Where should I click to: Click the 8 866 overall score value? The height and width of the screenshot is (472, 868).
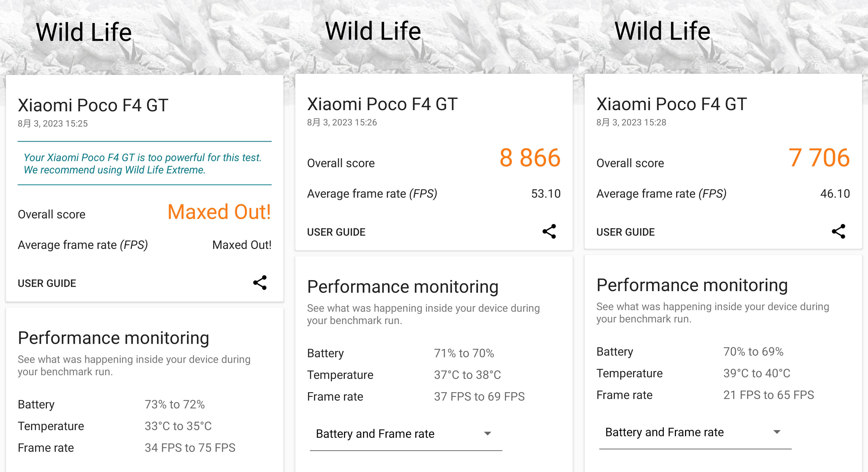[x=530, y=158]
